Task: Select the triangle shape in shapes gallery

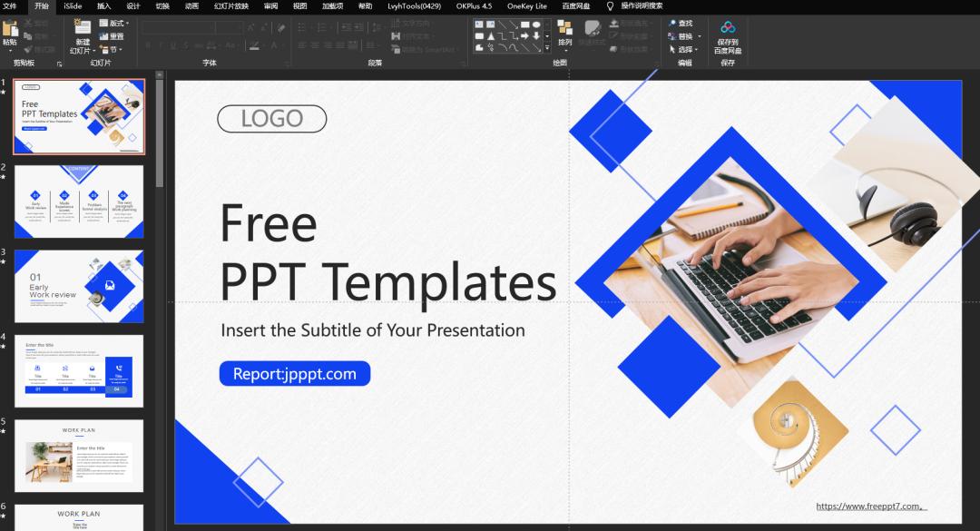Action: pos(491,36)
